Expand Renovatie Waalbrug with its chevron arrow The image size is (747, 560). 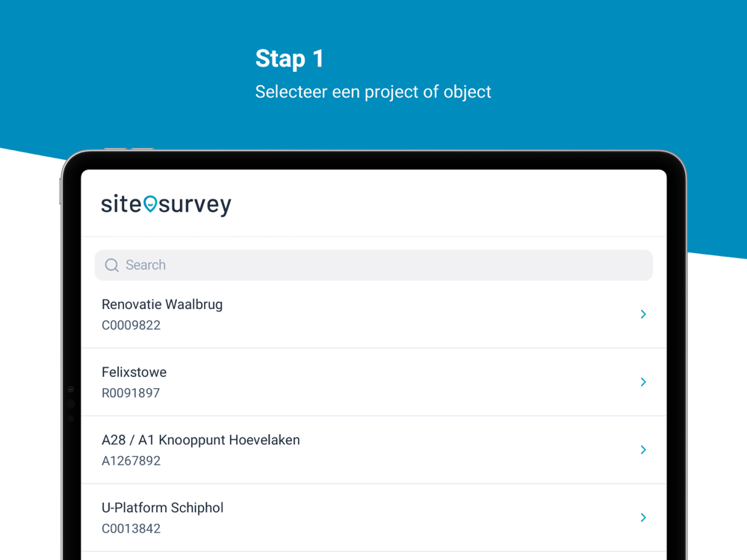click(x=643, y=314)
